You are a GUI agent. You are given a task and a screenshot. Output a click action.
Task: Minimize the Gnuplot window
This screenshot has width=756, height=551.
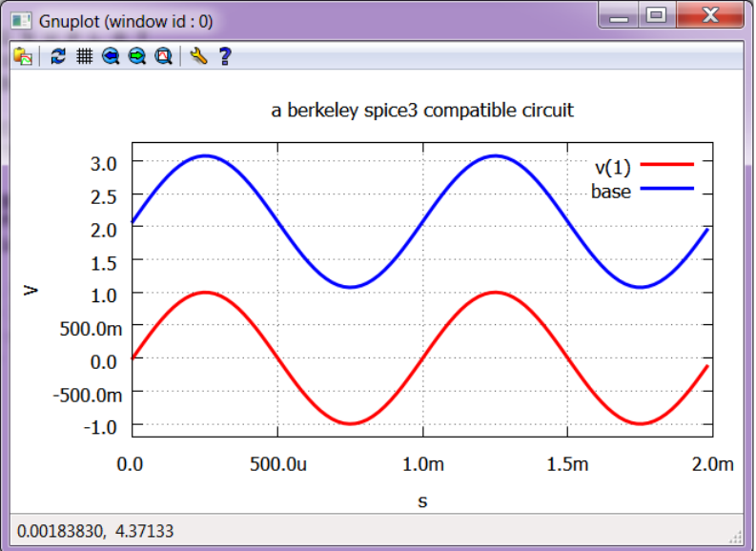pos(619,15)
